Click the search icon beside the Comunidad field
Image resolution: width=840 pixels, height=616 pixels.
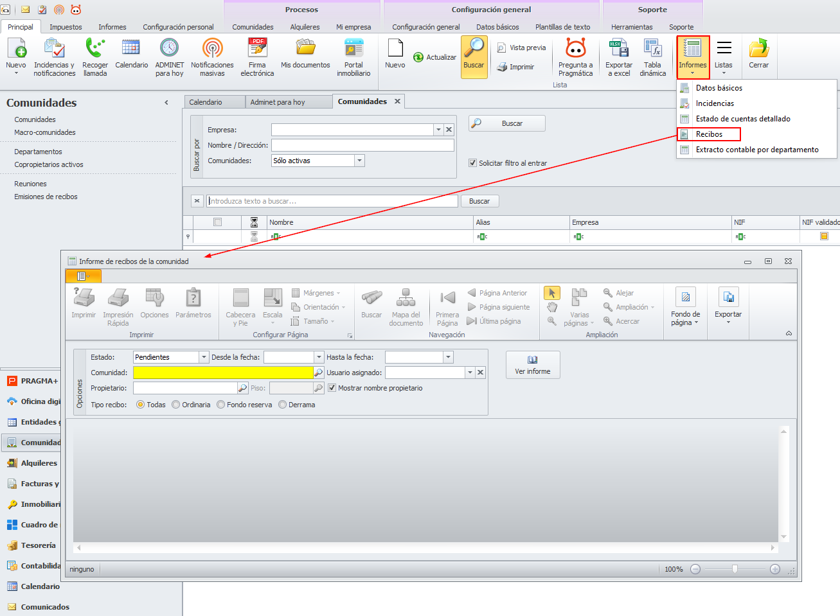click(x=319, y=373)
